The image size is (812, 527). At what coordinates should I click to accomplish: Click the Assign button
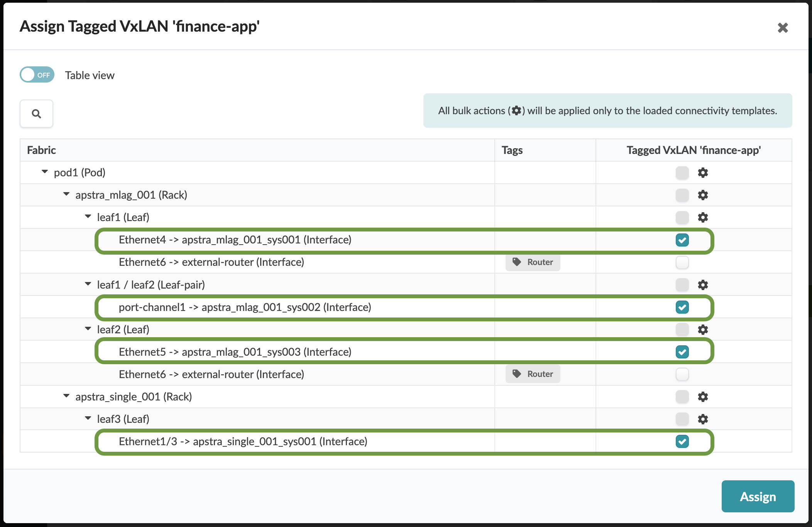pyautogui.click(x=758, y=496)
